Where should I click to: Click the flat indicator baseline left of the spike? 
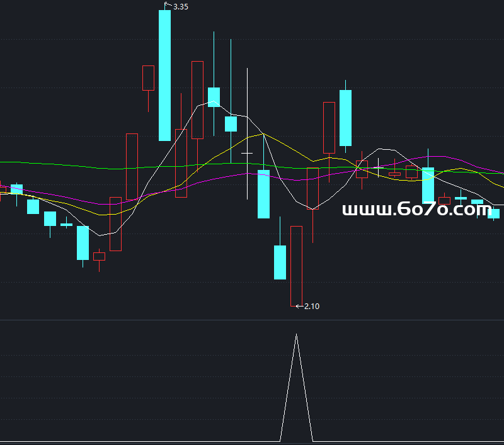[126, 441]
